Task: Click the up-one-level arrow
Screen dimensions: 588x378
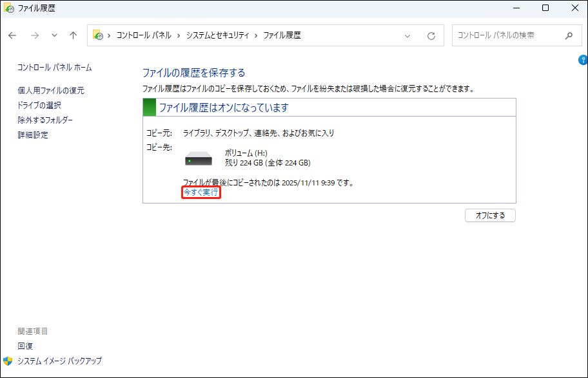Action: 72,35
